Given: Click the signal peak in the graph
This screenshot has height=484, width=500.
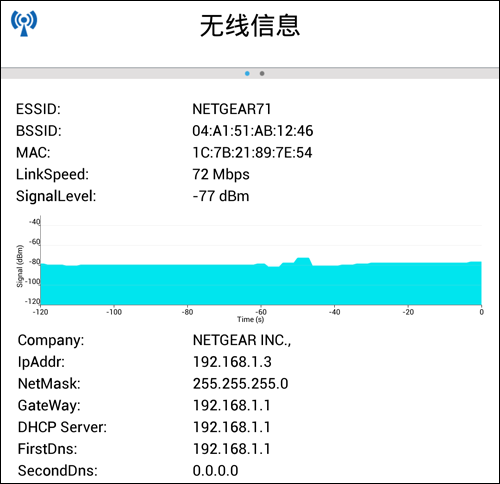Looking at the screenshot, I should click(303, 260).
